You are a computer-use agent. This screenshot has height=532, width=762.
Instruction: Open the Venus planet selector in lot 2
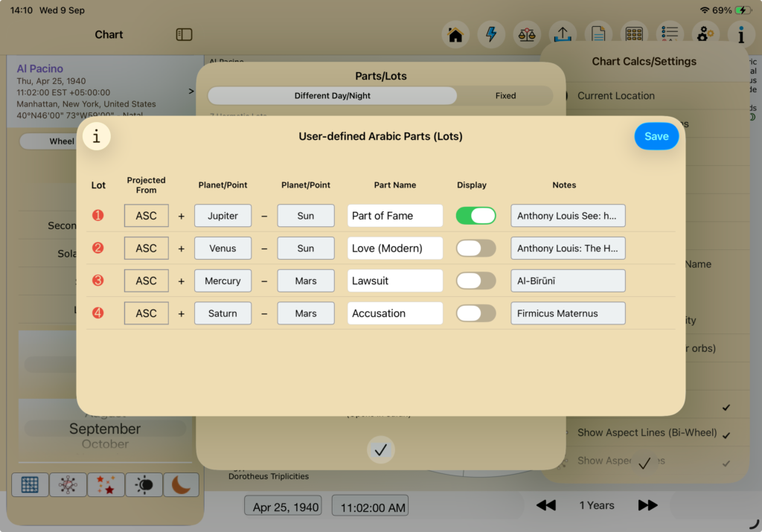coord(222,249)
